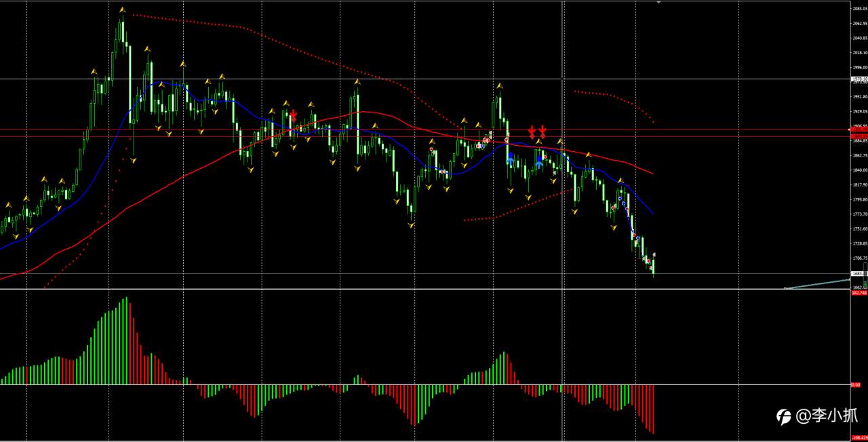The image size is (868, 442).
Task: Click the 1996.00 price axis label
Action: tap(860, 67)
